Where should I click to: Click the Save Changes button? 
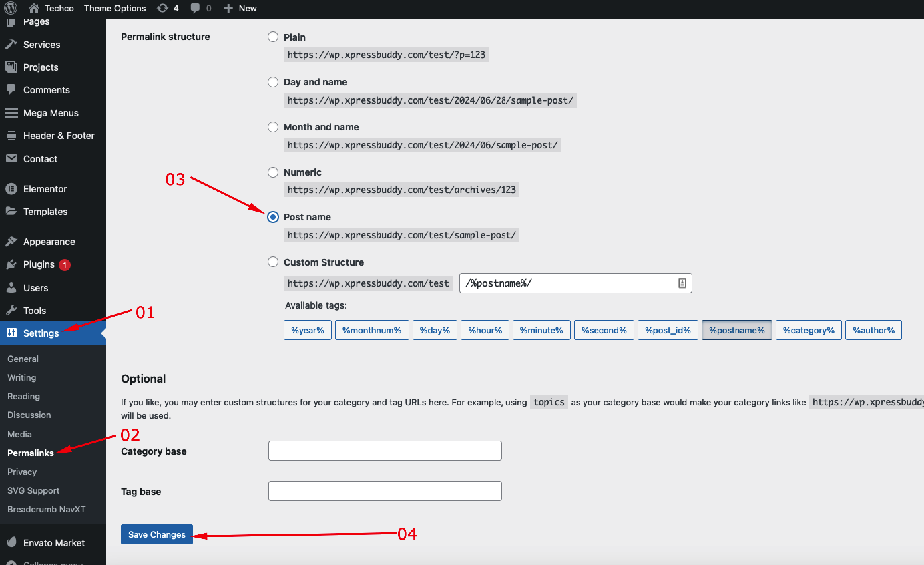tap(157, 534)
